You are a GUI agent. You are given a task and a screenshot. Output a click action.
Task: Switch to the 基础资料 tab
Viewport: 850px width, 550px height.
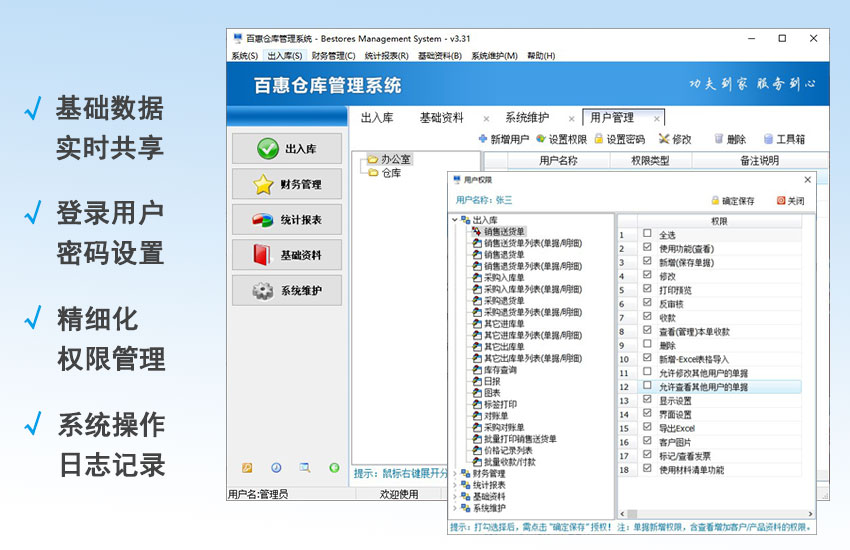442,118
